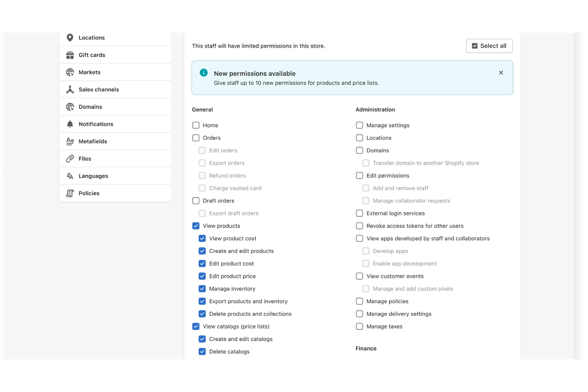Click the Gift cards icon
This screenshot has height=392, width=588.
pyautogui.click(x=70, y=55)
